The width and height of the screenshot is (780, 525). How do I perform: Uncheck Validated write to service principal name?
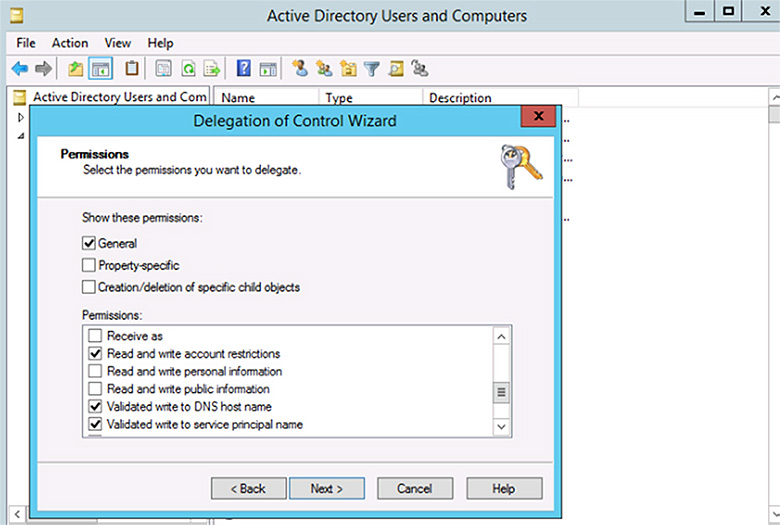[x=95, y=424]
